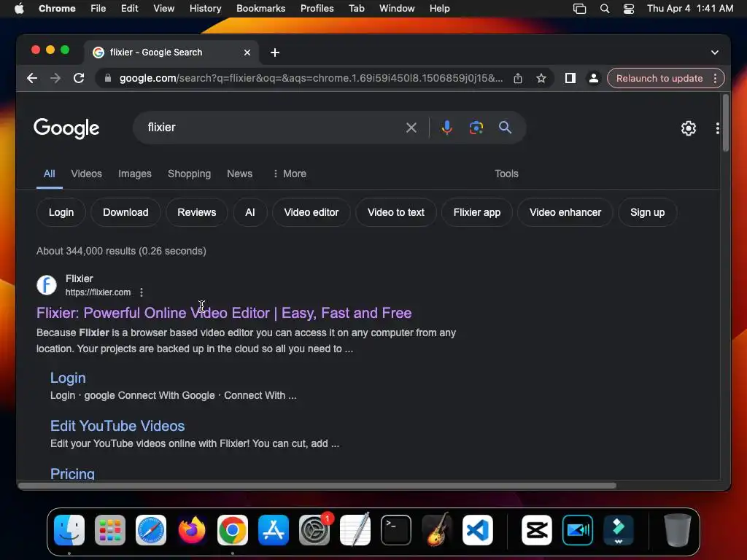Click the horizontal scrollbar at window bottom
Screen dimensions: 747x560
click(317, 485)
